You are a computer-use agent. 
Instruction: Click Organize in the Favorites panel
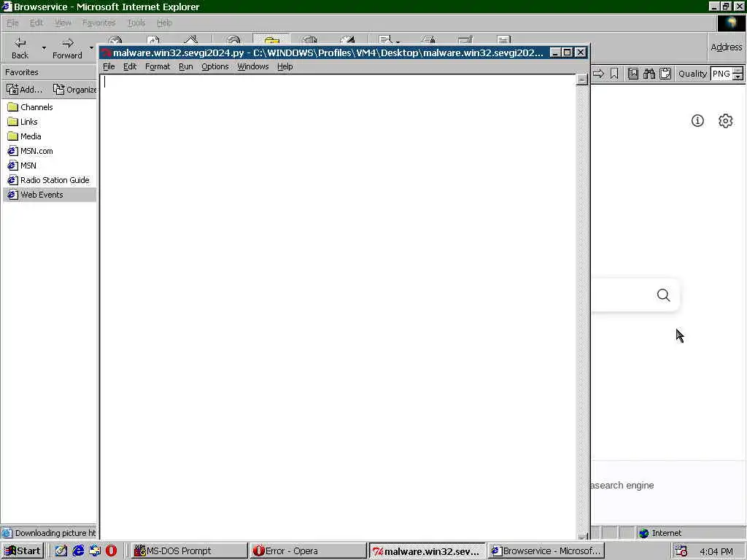point(74,89)
